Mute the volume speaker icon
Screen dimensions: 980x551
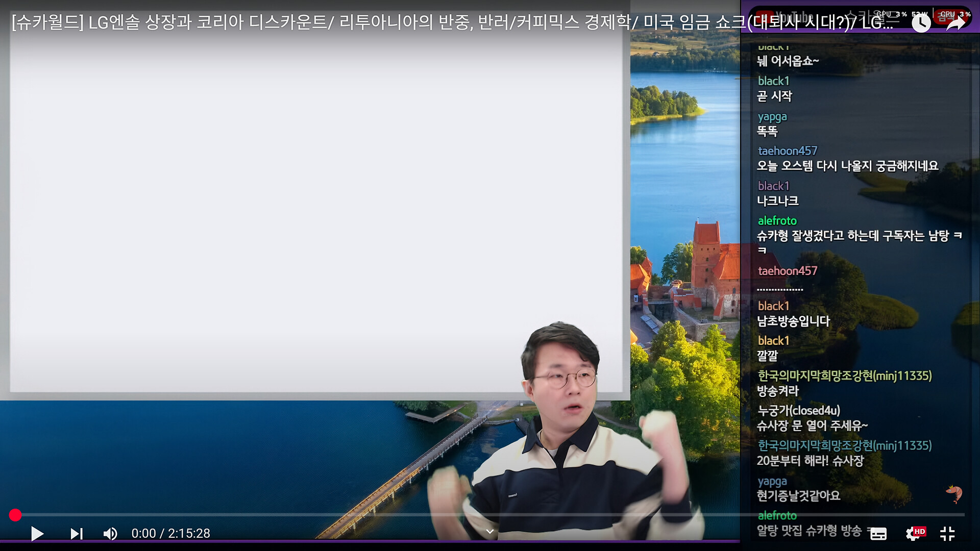(110, 534)
